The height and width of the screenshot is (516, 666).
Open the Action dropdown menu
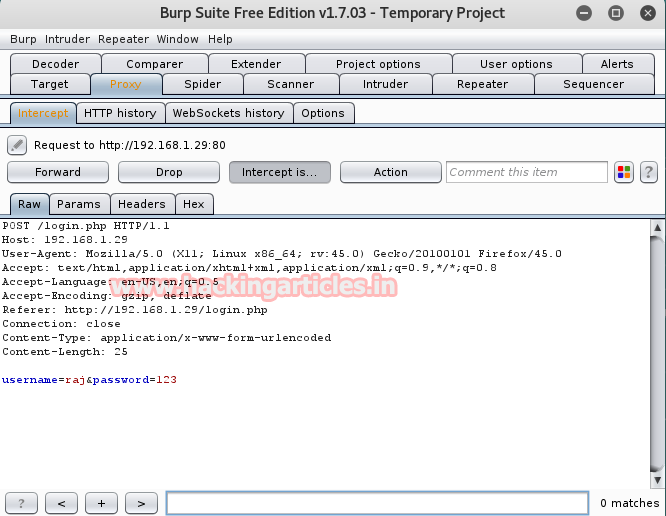point(391,172)
